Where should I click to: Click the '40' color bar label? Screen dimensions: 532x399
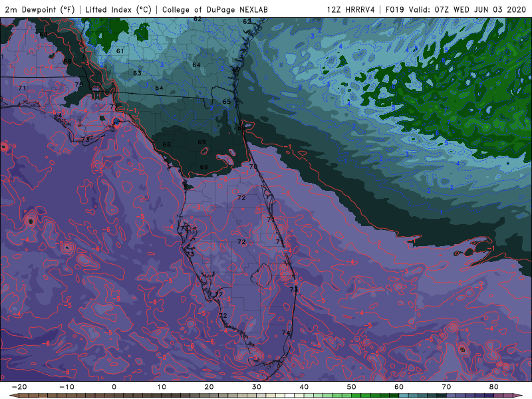point(304,387)
